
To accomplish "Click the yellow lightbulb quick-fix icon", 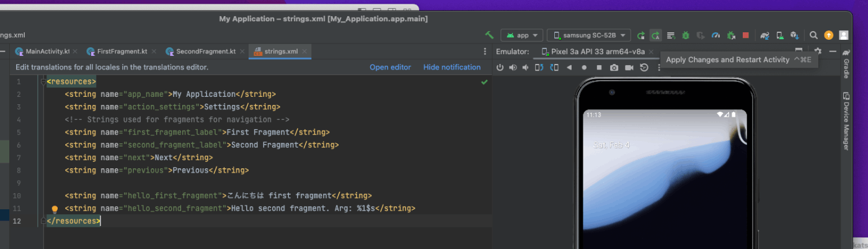I will coord(55,209).
